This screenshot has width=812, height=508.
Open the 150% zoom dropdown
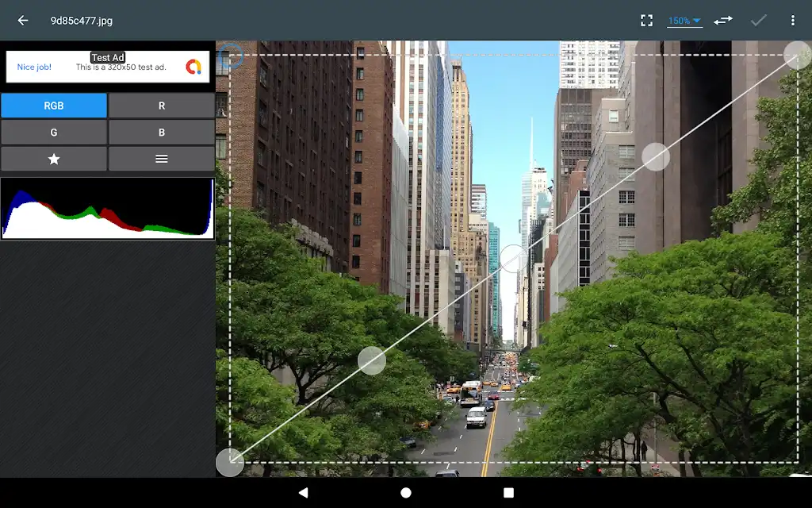(x=684, y=21)
